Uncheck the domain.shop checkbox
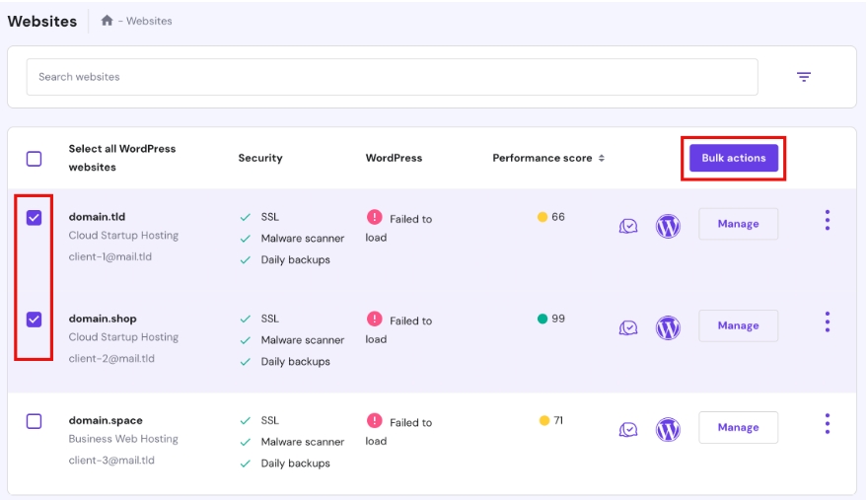This screenshot has width=868, height=500. [x=35, y=320]
